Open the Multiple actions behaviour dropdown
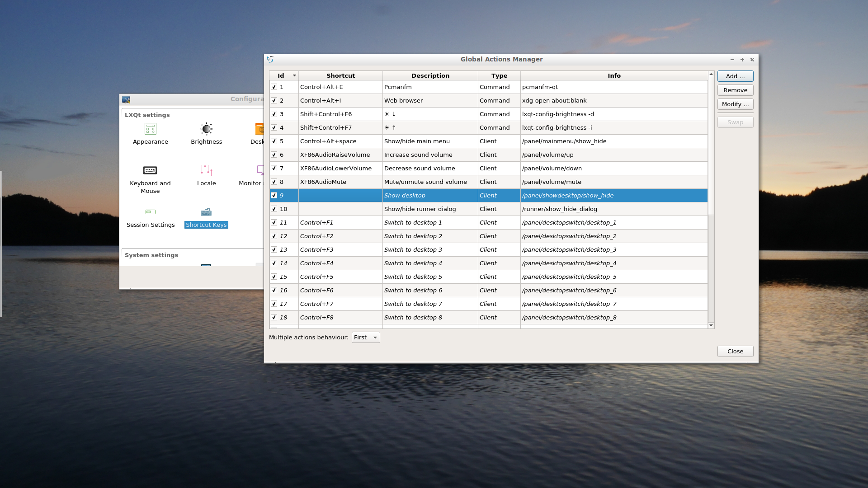This screenshot has height=488, width=868. [x=365, y=337]
